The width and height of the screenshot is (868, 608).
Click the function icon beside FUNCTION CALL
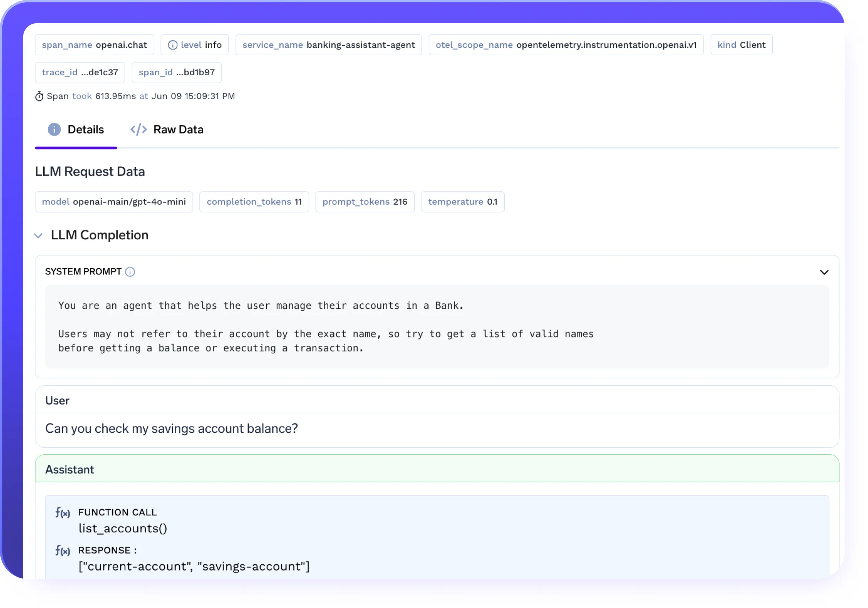coord(62,513)
